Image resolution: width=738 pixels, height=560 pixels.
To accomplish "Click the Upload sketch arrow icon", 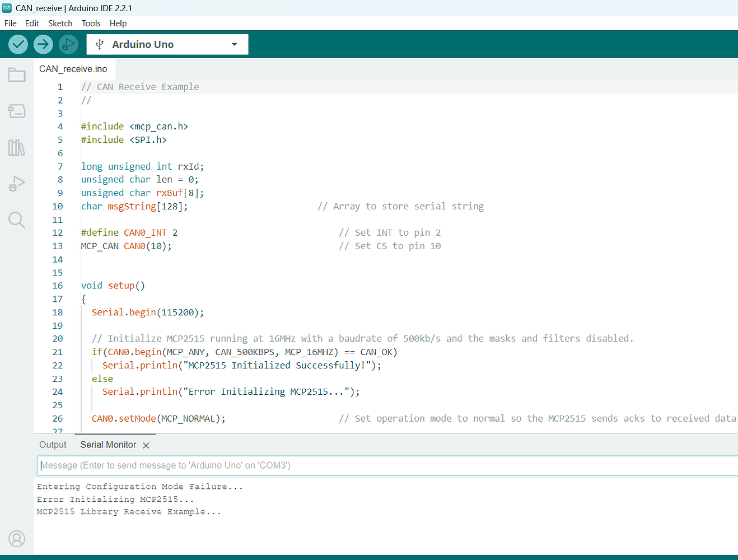I will pos(43,44).
